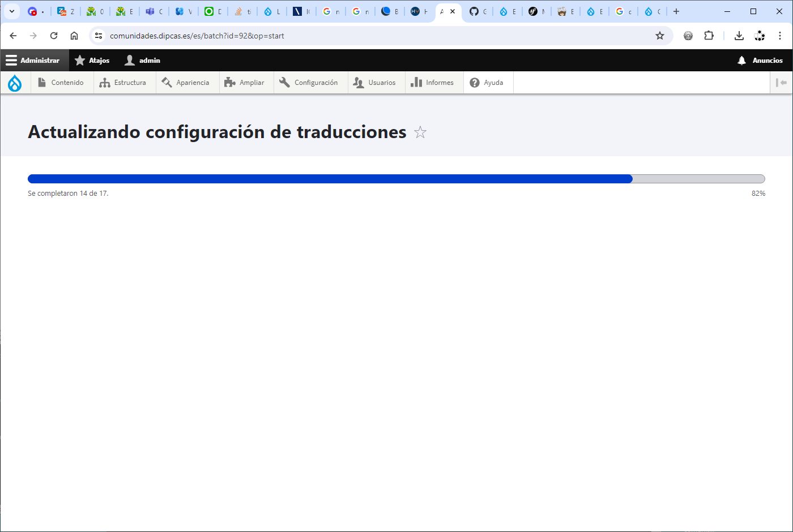View site information icon in address bar
The height and width of the screenshot is (532, 793).
(99, 36)
